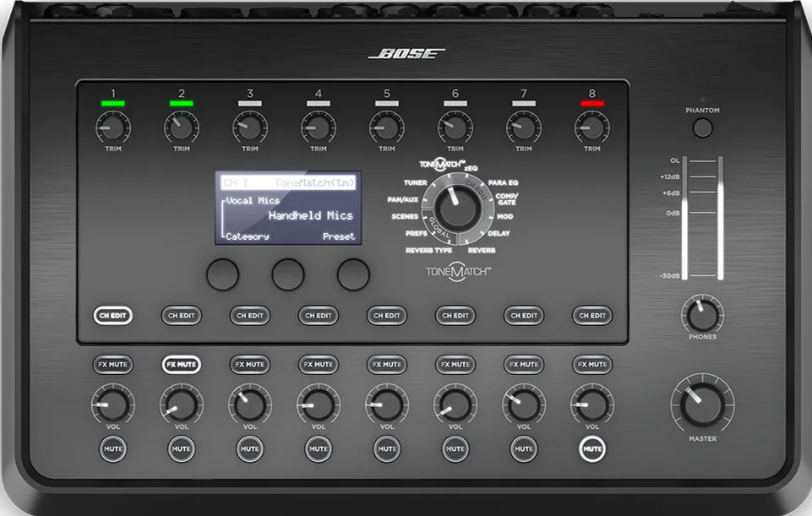Select channel 6 CH EDIT button
Screen dimensions: 812x516
click(455, 315)
